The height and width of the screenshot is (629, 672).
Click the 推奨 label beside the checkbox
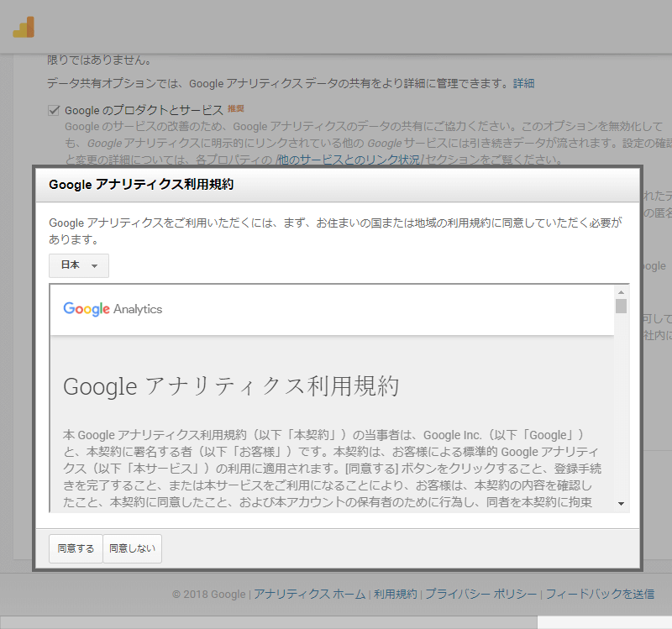pos(235,109)
